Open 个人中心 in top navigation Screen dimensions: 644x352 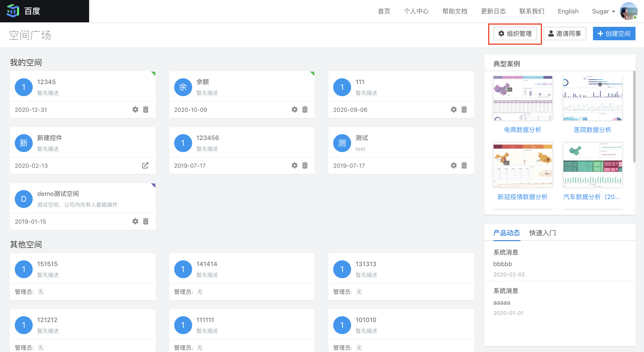point(416,11)
